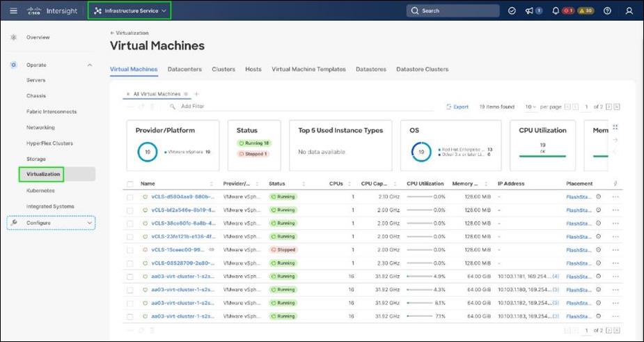Open the Infrastructure Service dropdown
Screen dimensions: 644x342
click(x=129, y=11)
